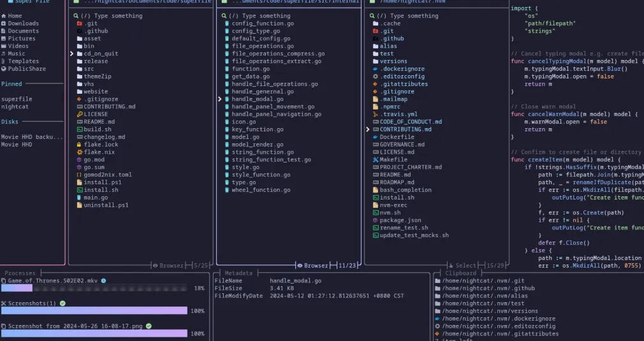Click the Select mode icon in .nvm panel footer
The image size is (644, 341).
coord(451,266)
